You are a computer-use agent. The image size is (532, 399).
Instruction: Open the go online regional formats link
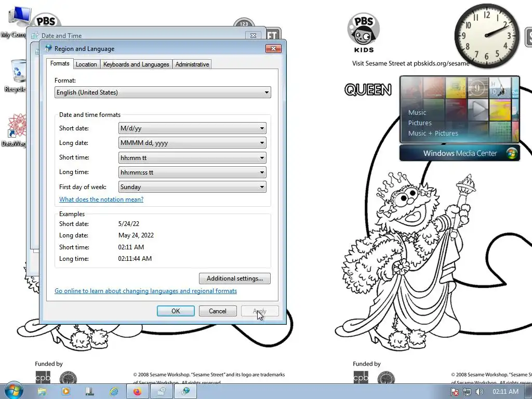[x=146, y=291]
